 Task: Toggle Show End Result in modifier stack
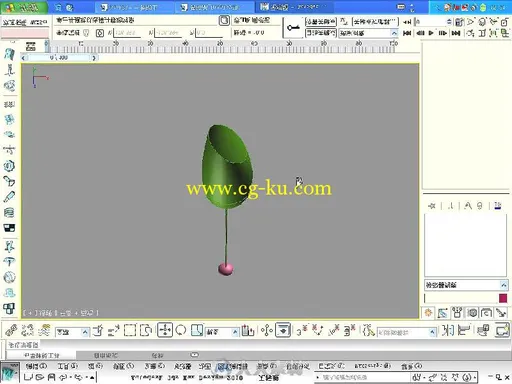pyautogui.click(x=450, y=206)
